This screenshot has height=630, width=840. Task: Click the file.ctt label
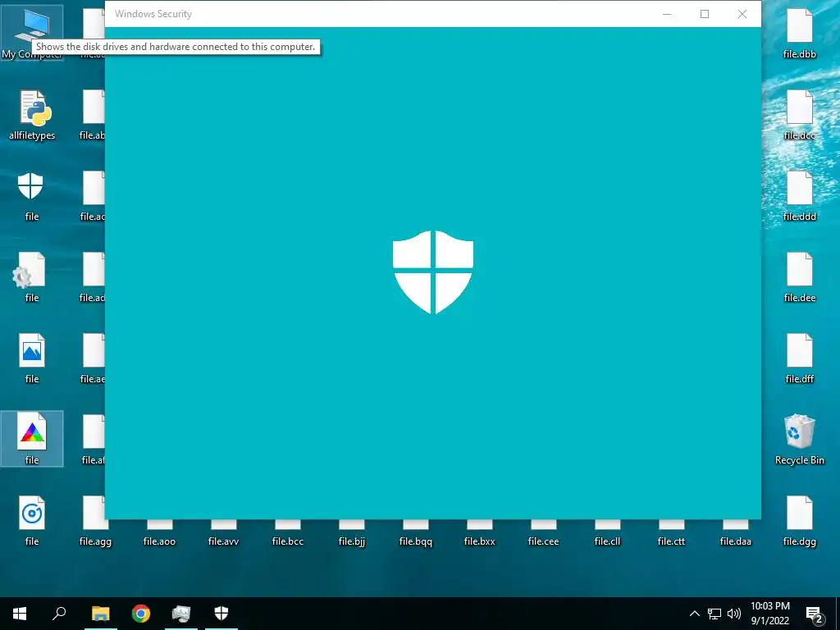pyautogui.click(x=671, y=541)
